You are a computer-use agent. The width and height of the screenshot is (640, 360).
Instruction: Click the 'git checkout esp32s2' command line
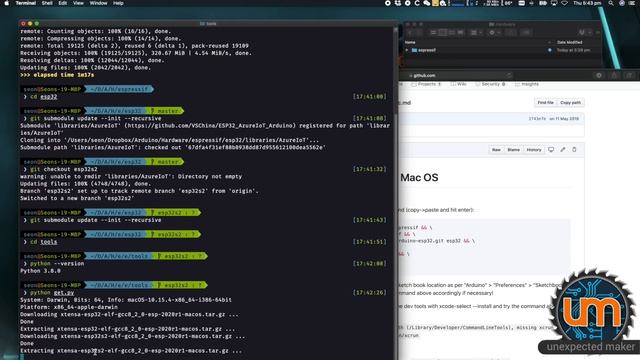coord(64,169)
